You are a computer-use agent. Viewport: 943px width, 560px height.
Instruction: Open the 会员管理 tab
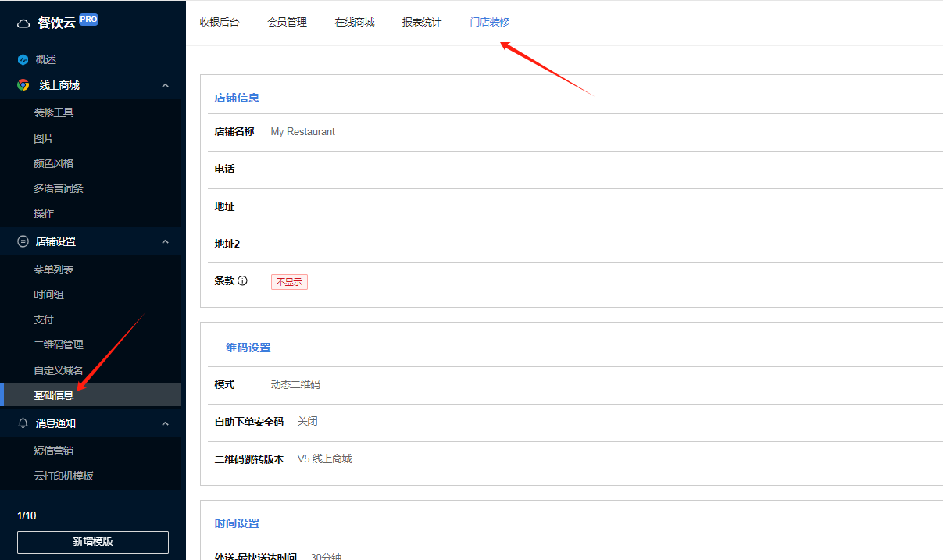(x=287, y=22)
